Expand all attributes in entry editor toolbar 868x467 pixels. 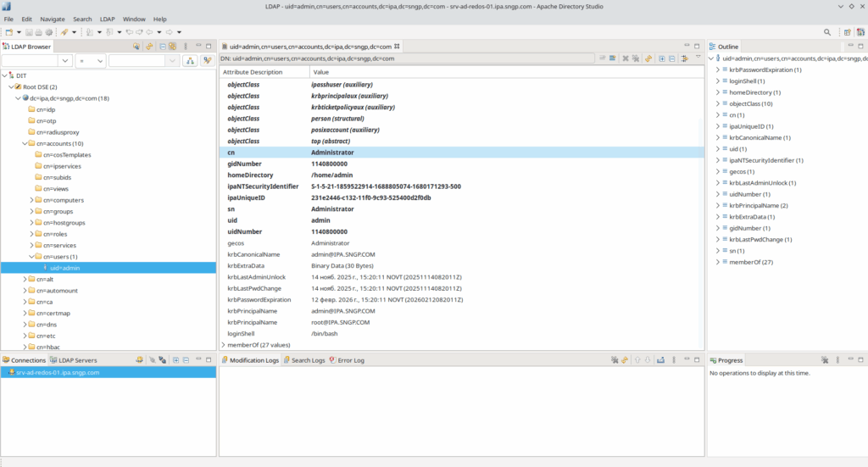click(x=661, y=58)
